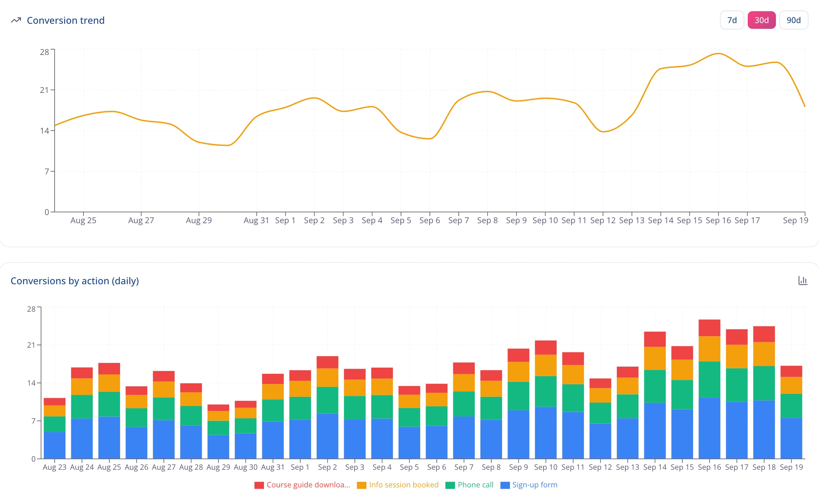Click the 14 value on the bar chart y-axis
This screenshot has width=819, height=504.
coord(31,383)
